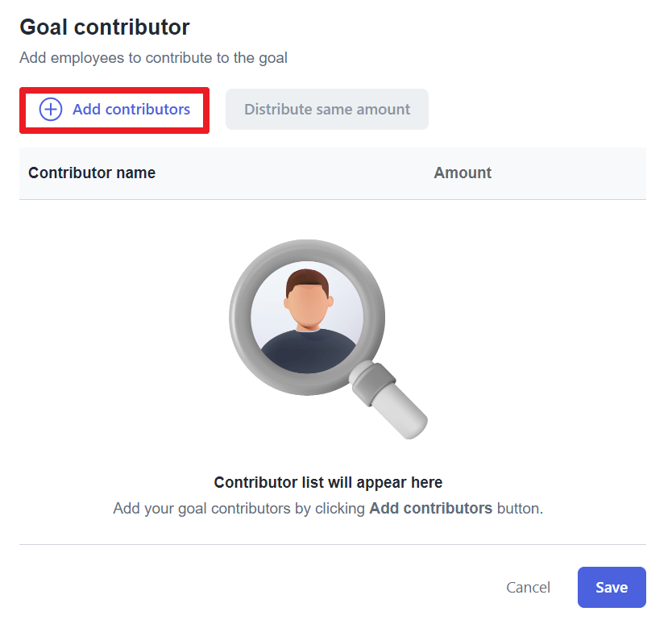672x624 pixels.
Task: Click the plus circle icon
Action: point(51,110)
